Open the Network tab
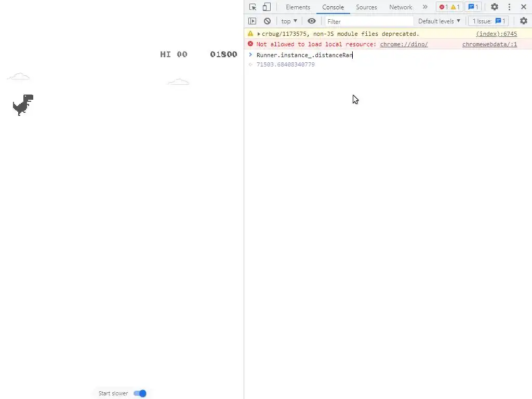 point(401,7)
